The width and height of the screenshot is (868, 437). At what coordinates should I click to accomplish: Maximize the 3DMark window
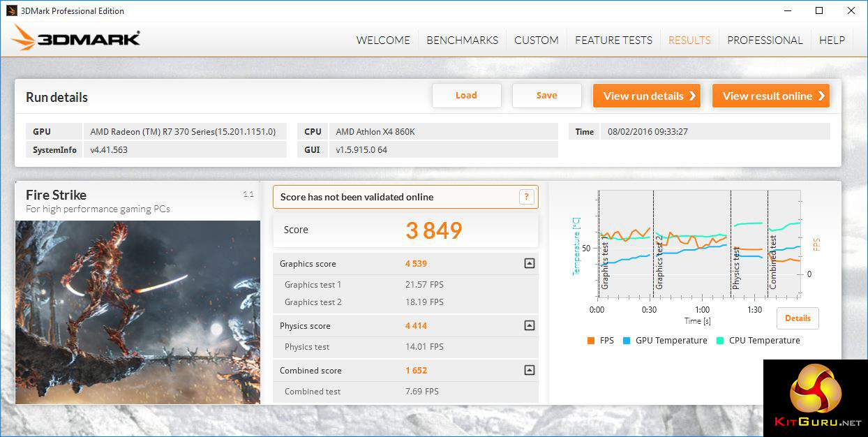[820, 10]
